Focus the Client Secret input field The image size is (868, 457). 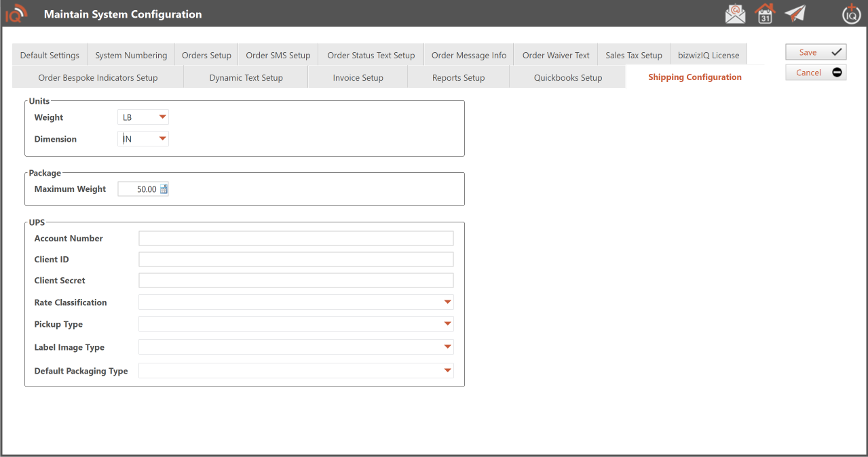coord(296,281)
